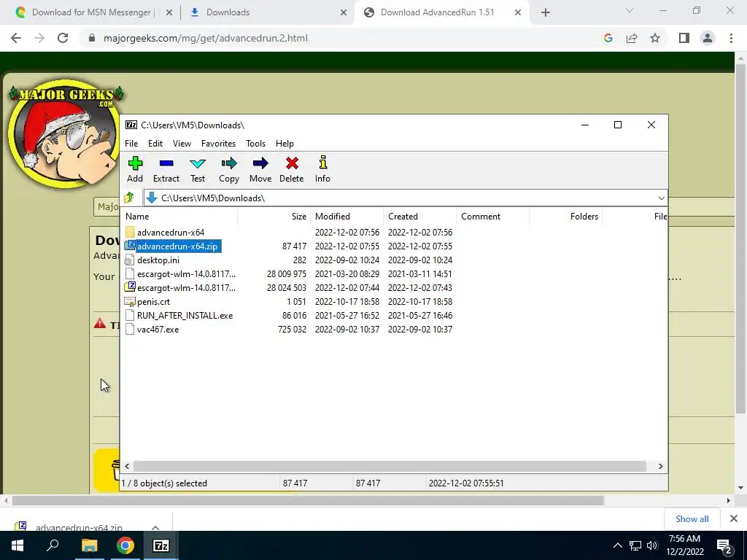Image resolution: width=747 pixels, height=560 pixels.
Task: Reload the MajorGeeks page
Action: coord(63,38)
